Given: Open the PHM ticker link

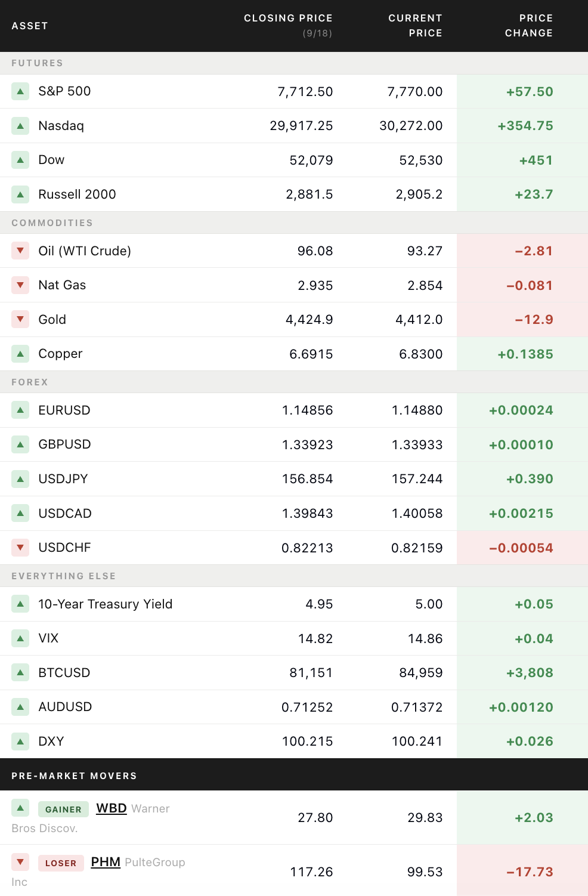Looking at the screenshot, I should (x=106, y=862).
